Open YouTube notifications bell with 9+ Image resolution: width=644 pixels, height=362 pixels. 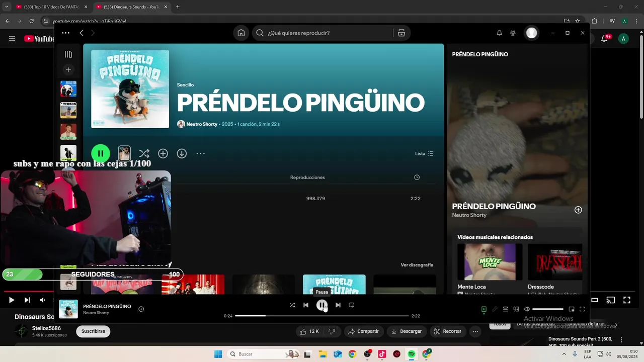coord(605,39)
